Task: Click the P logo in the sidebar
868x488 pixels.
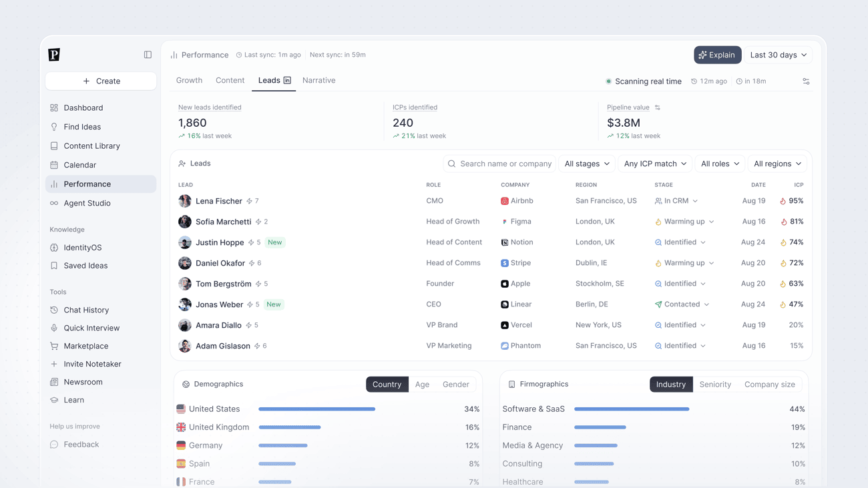Action: click(x=54, y=55)
